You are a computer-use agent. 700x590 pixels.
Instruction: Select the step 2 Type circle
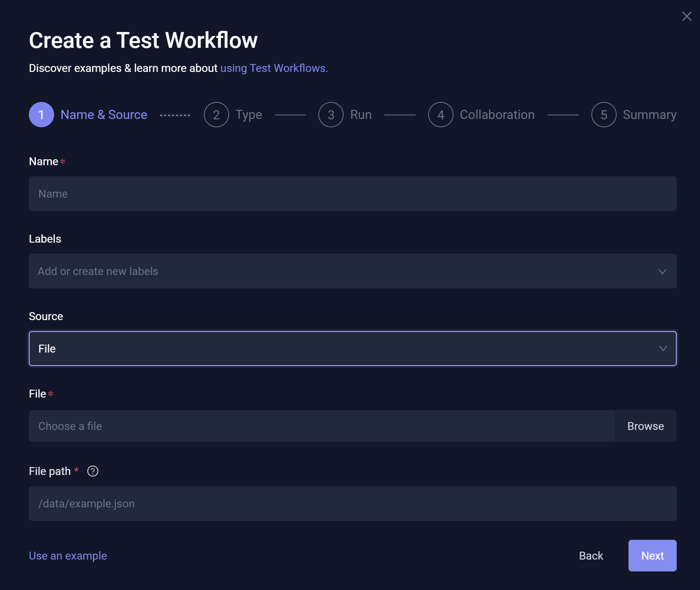(x=216, y=115)
